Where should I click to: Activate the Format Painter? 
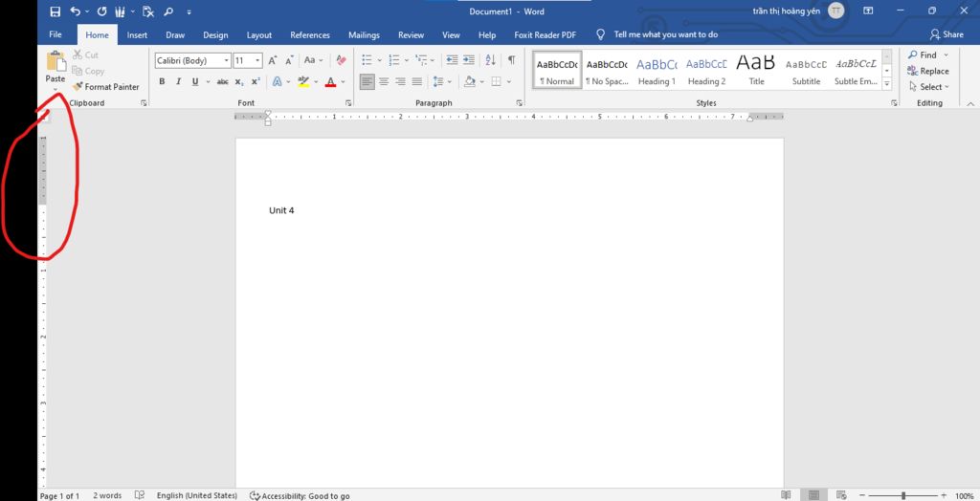pyautogui.click(x=105, y=87)
